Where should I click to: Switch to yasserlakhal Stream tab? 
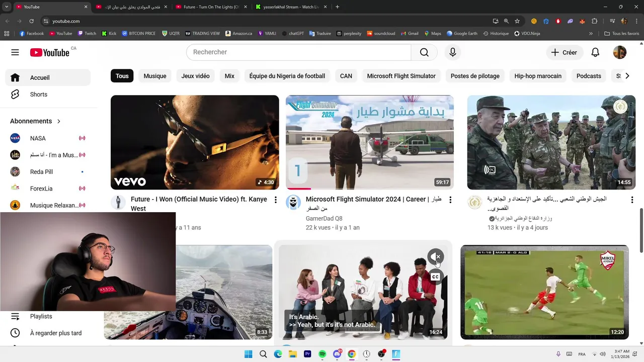click(292, 7)
